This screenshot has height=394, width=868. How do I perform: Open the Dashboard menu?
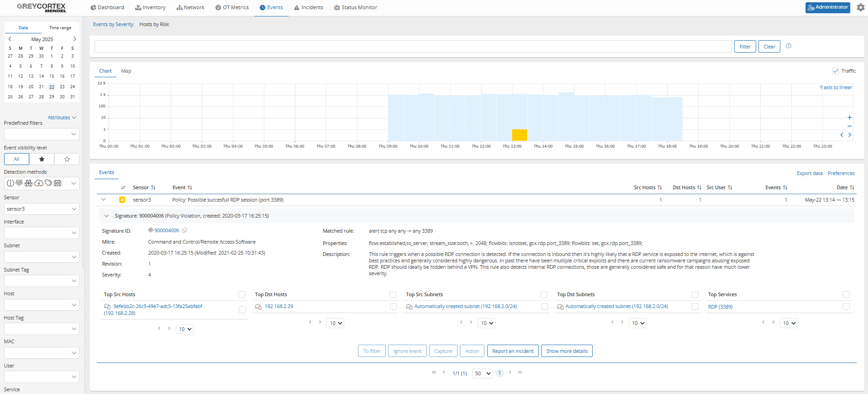(x=107, y=7)
